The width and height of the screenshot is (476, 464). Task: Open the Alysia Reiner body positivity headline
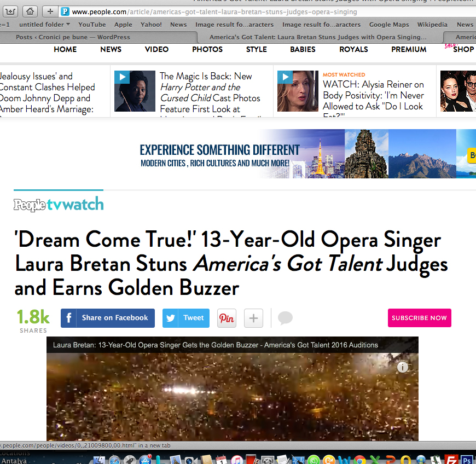click(373, 99)
